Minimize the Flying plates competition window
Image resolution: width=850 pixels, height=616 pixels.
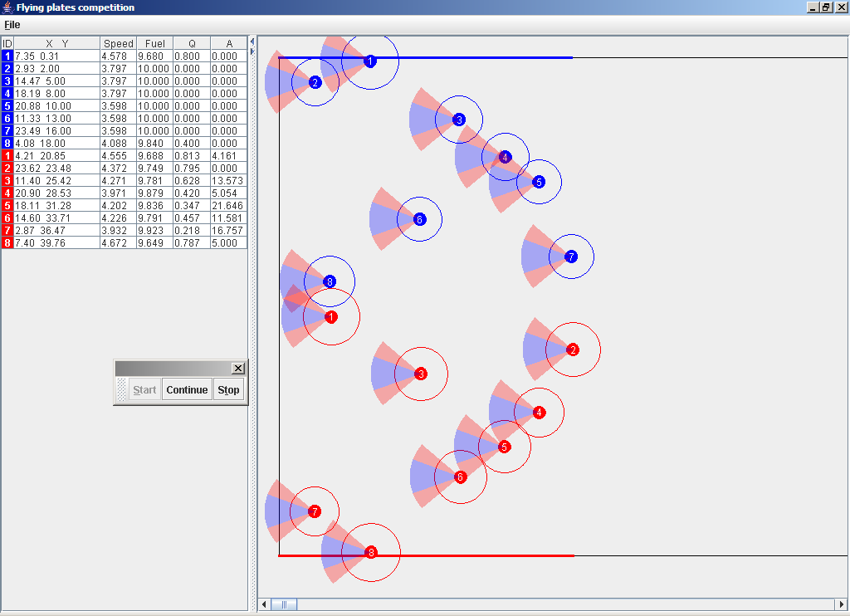click(x=813, y=7)
